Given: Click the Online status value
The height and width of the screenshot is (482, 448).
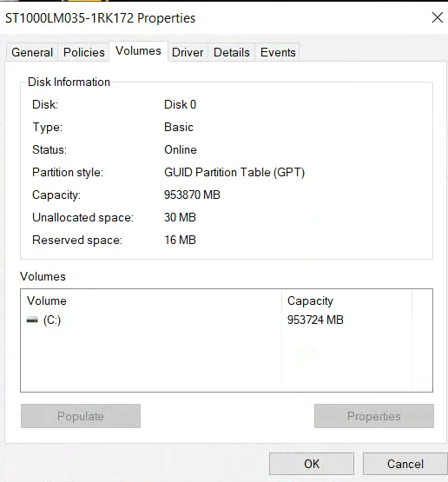Looking at the screenshot, I should [x=181, y=149].
